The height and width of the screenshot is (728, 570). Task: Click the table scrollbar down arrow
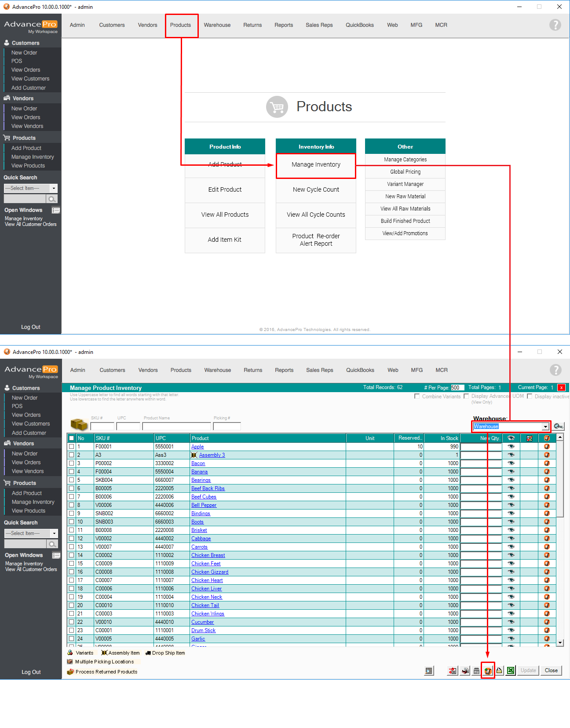(x=560, y=642)
